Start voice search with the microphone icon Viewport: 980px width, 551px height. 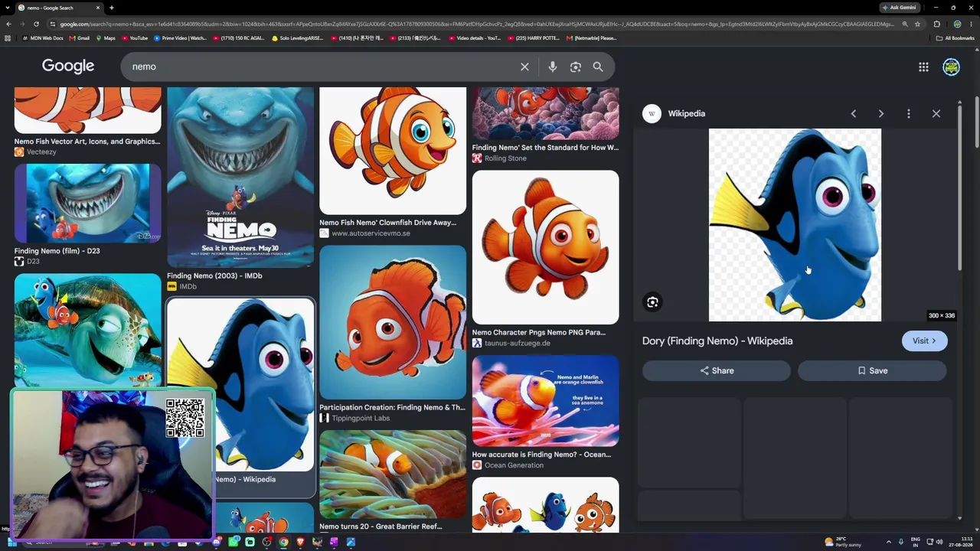point(552,67)
